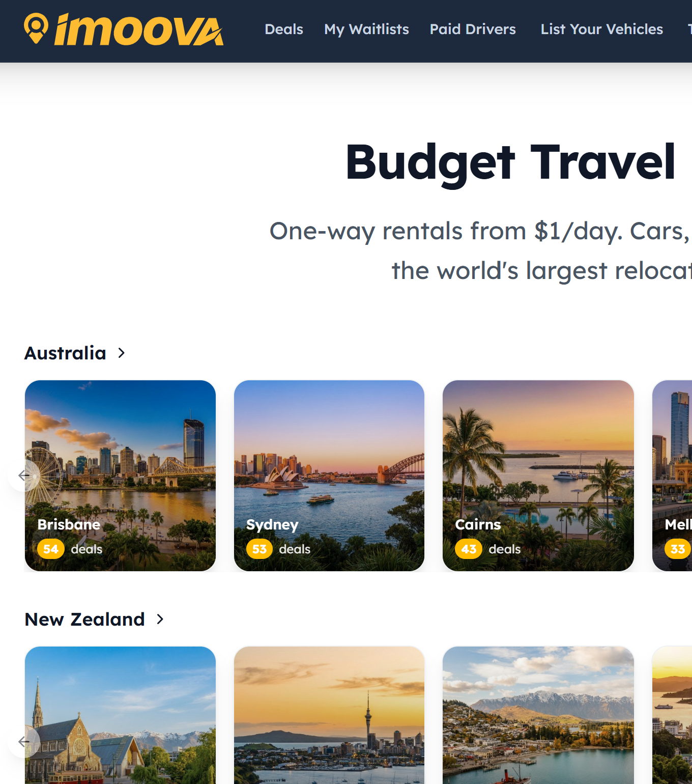Click the 33 badge on Melbourne card
The image size is (692, 784).
point(678,549)
